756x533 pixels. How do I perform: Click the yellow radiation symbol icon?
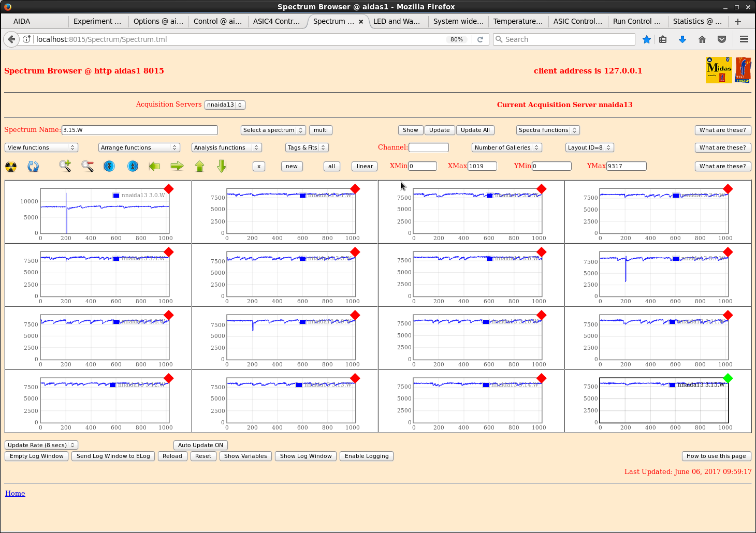(x=11, y=167)
